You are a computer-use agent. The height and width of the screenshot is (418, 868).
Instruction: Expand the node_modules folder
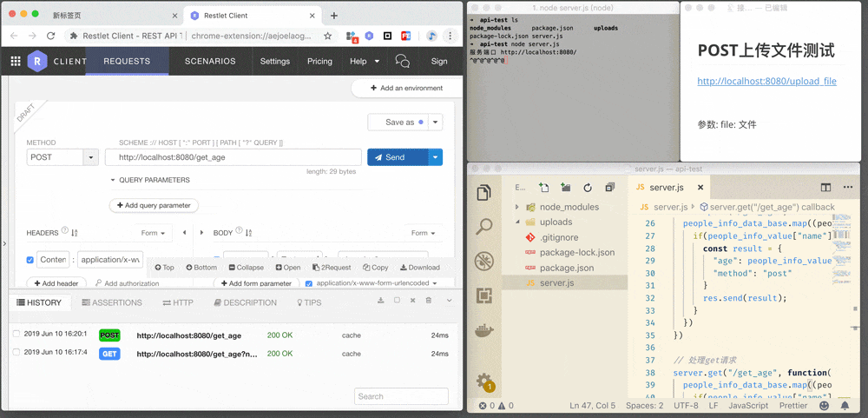[516, 207]
